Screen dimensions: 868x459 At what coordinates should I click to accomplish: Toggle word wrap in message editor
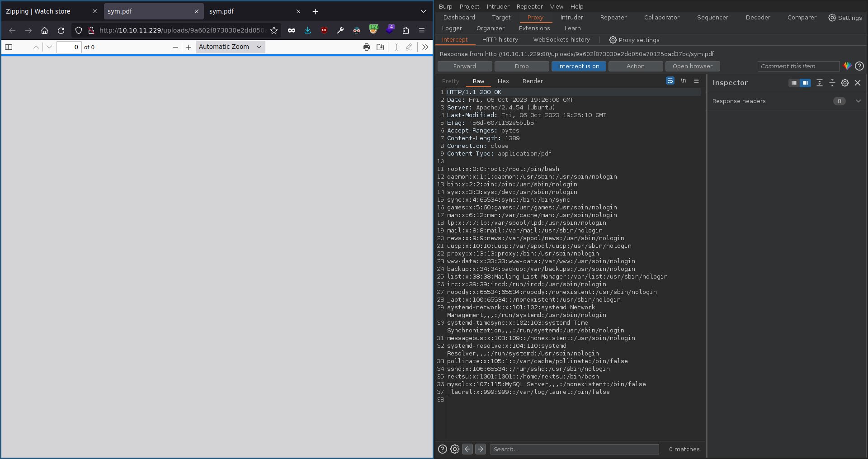pyautogui.click(x=670, y=80)
